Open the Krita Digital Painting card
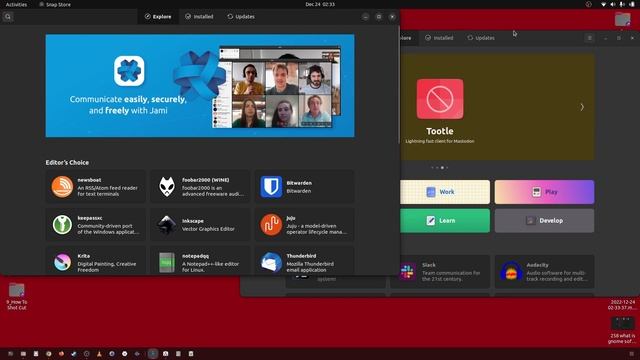The height and width of the screenshot is (360, 640). pyautogui.click(x=96, y=261)
